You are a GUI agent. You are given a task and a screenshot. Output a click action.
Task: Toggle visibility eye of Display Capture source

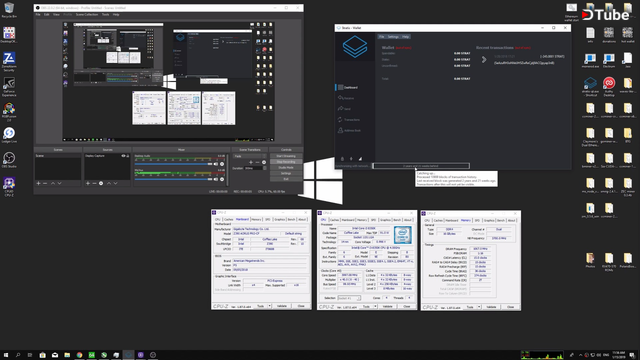(x=123, y=156)
